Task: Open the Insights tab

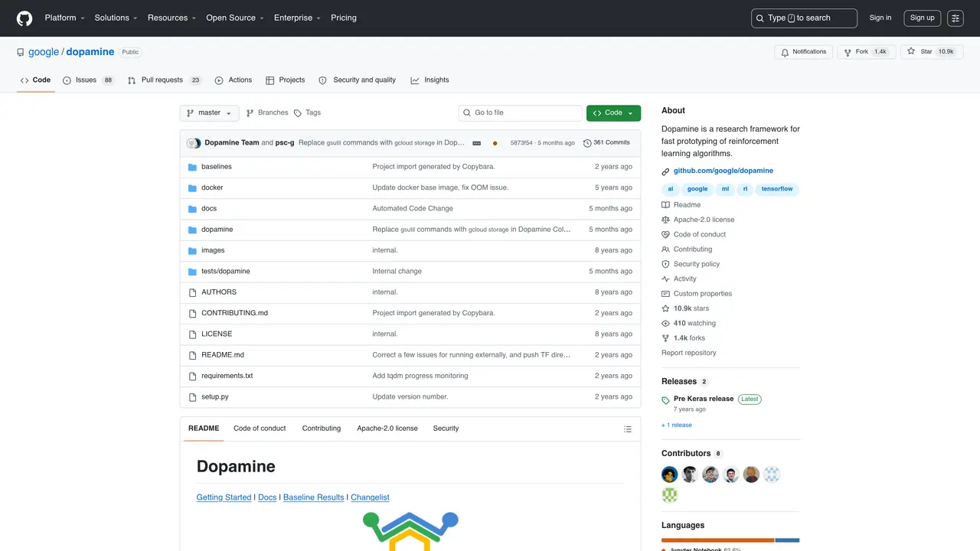Action: coord(430,80)
